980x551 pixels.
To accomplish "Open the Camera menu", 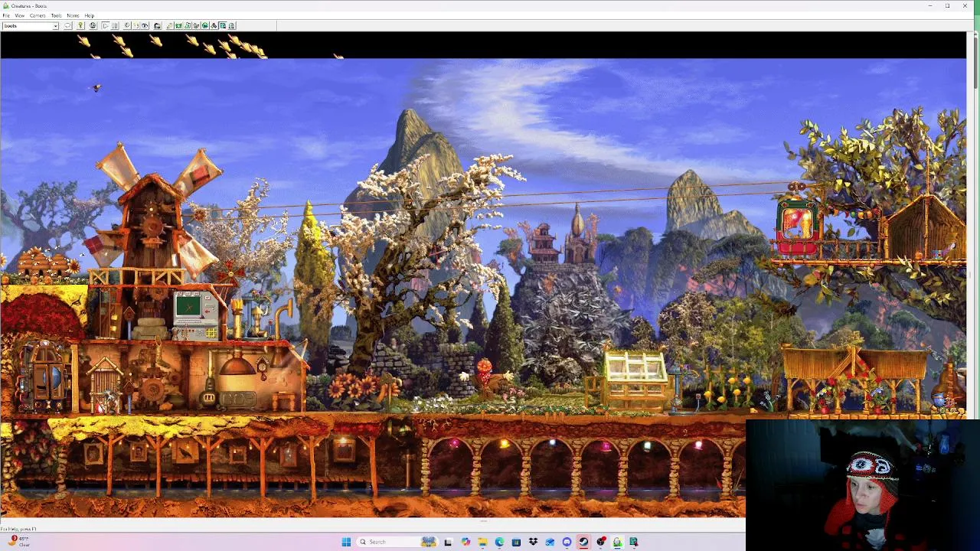I will click(37, 15).
